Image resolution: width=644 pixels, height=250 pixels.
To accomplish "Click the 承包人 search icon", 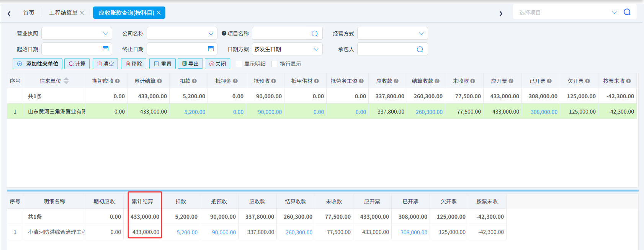I will 420,49.
